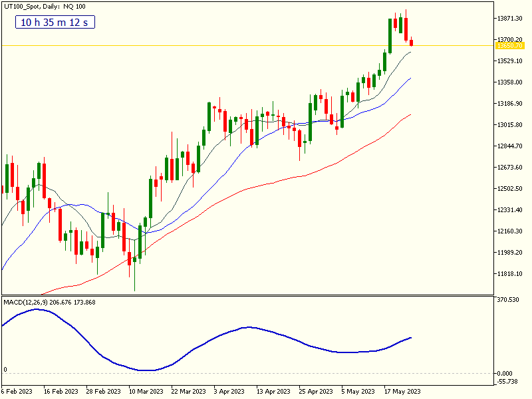532x399 pixels.
Task: Click the 17 May 2023 date label
Action: click(402, 392)
